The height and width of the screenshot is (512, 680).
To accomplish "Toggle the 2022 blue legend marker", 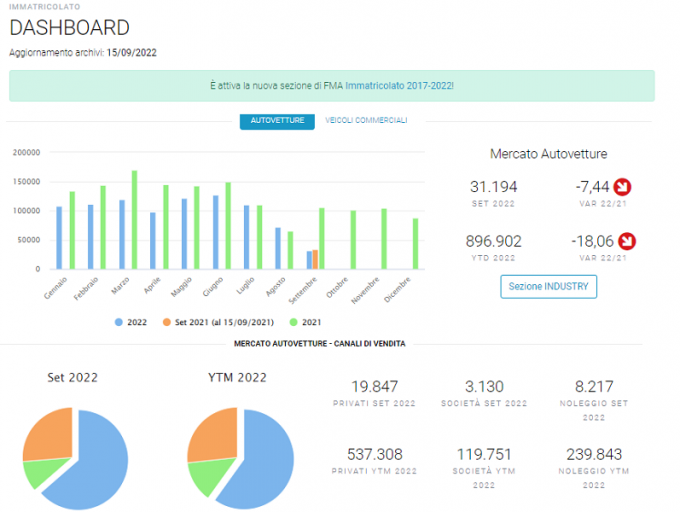I will click(x=119, y=322).
